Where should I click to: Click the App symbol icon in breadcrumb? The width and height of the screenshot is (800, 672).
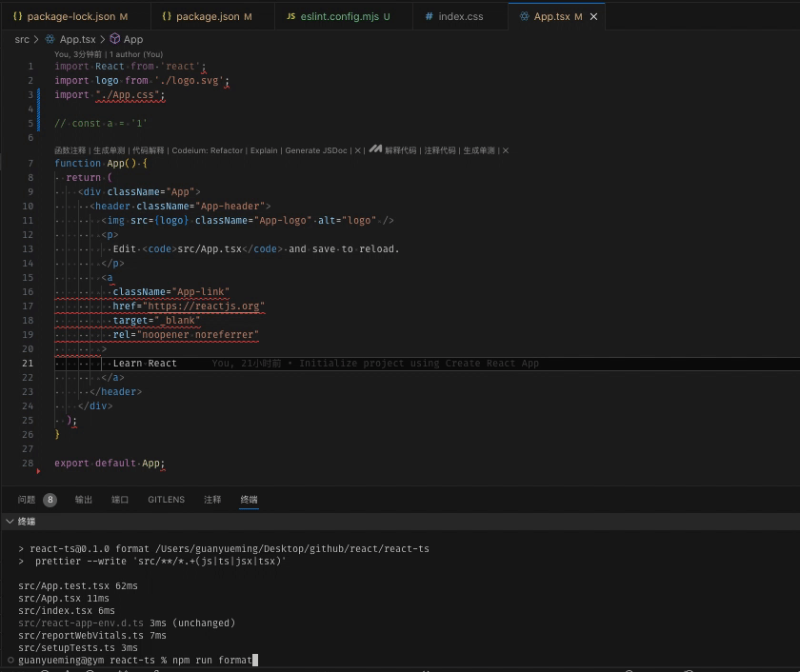tap(115, 39)
